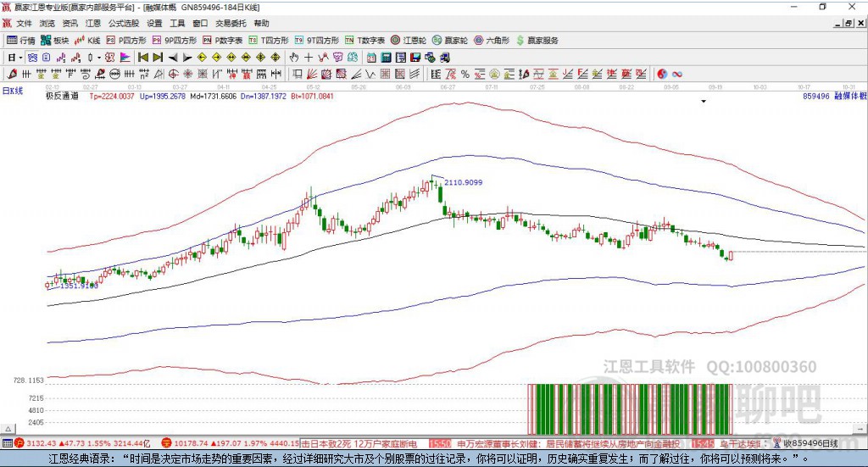Image resolution: width=868 pixels, height=467 pixels.
Task: Jump to last bar using skip-to-end icon
Action: click(158, 58)
